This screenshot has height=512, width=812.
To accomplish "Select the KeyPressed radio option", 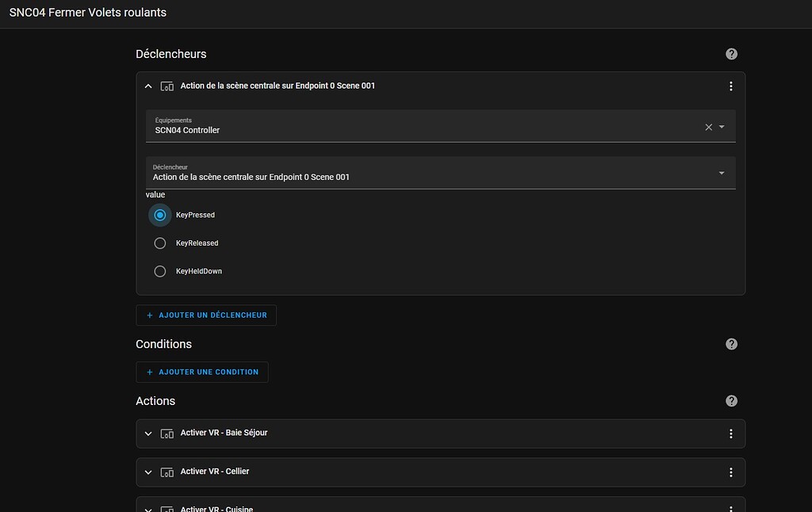I will coord(160,215).
